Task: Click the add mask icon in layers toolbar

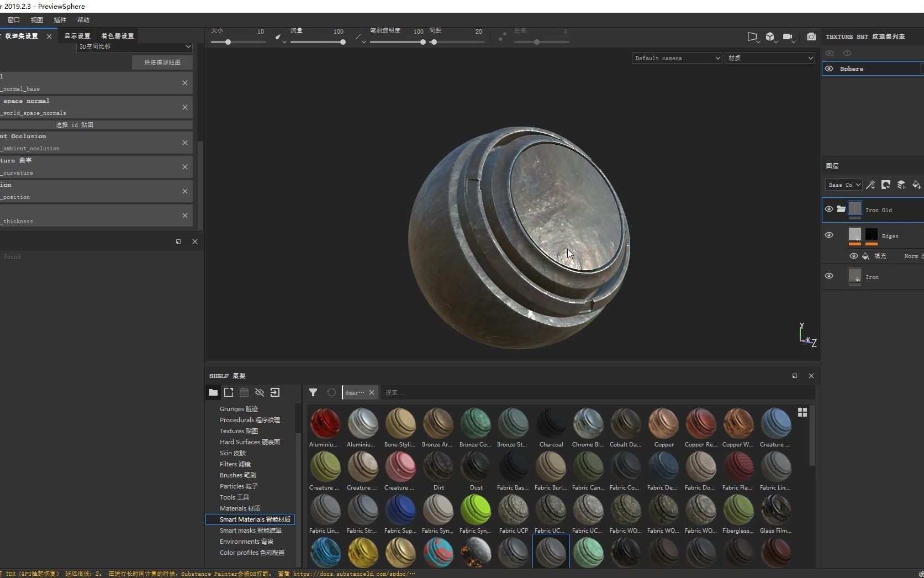Action: pos(886,185)
